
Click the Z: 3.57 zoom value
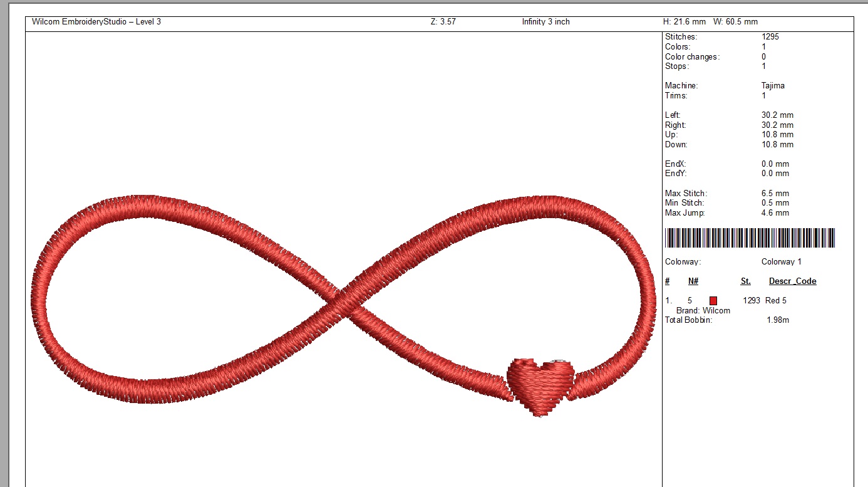443,22
